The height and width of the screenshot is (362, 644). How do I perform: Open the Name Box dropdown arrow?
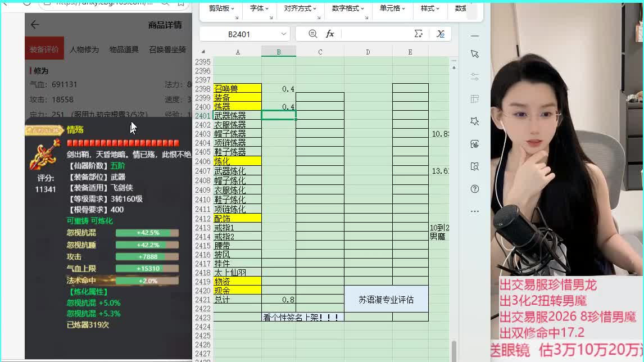click(x=283, y=34)
